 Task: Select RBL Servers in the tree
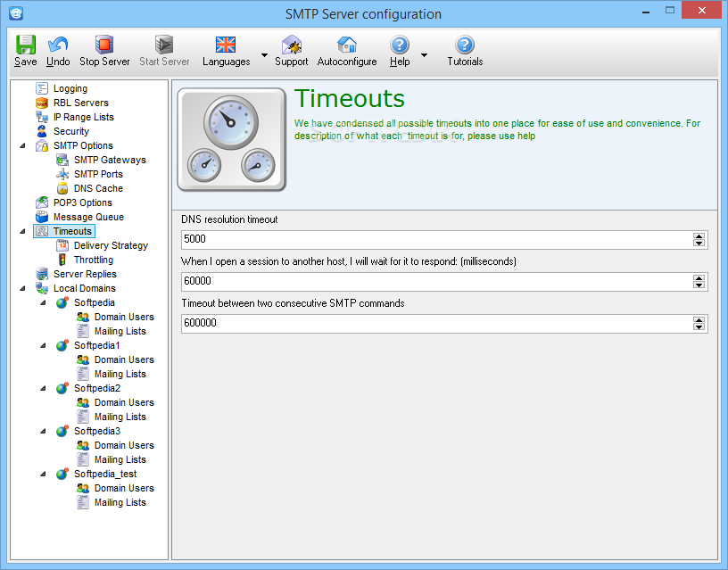click(x=81, y=103)
